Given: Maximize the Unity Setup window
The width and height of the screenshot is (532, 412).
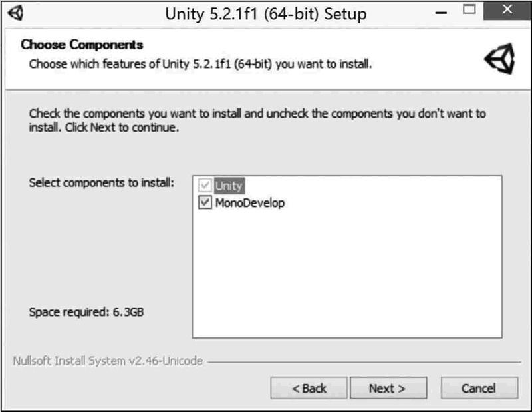Looking at the screenshot, I should click(471, 11).
